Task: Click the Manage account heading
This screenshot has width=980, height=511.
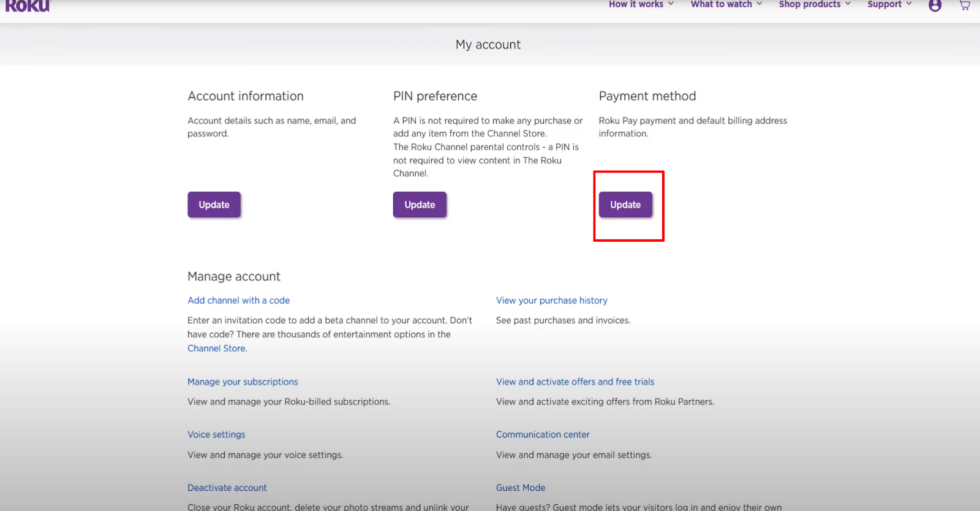Action: click(x=234, y=277)
